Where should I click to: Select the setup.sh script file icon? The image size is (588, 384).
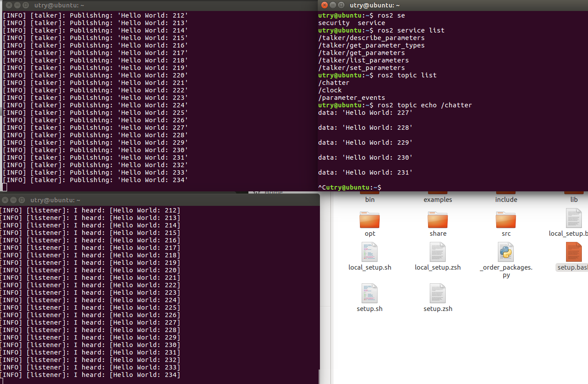point(370,293)
